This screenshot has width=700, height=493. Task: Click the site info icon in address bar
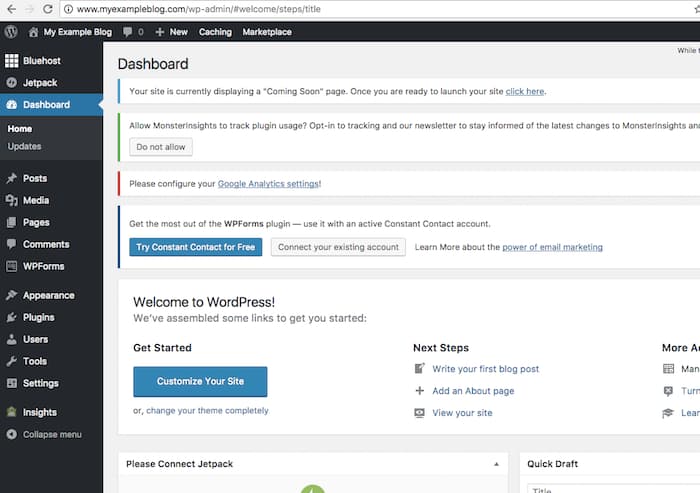tap(68, 9)
